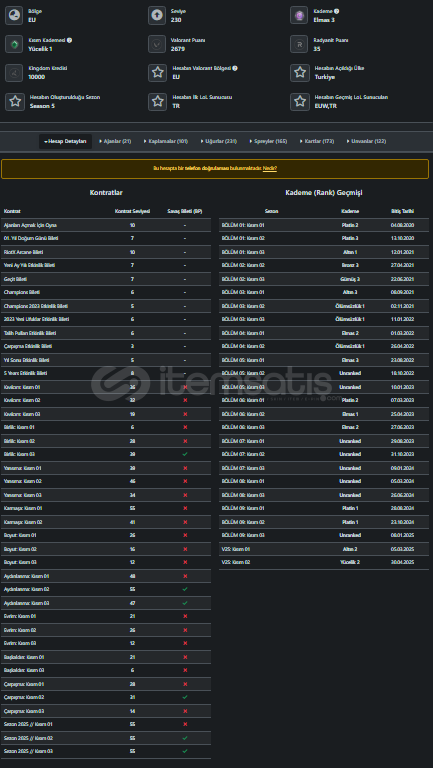This screenshot has width=433, height=768.
Task: Click the end date 04.08.2020
Action: 402,225
